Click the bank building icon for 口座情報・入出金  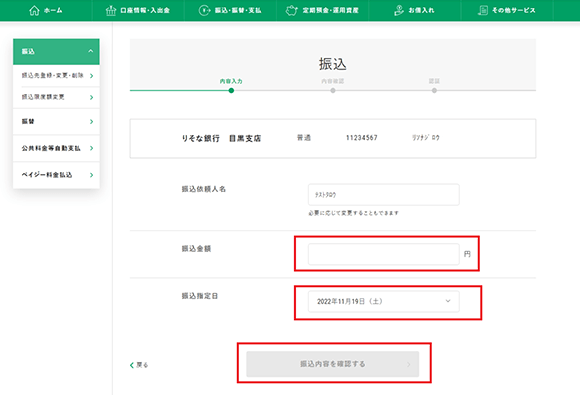click(111, 10)
